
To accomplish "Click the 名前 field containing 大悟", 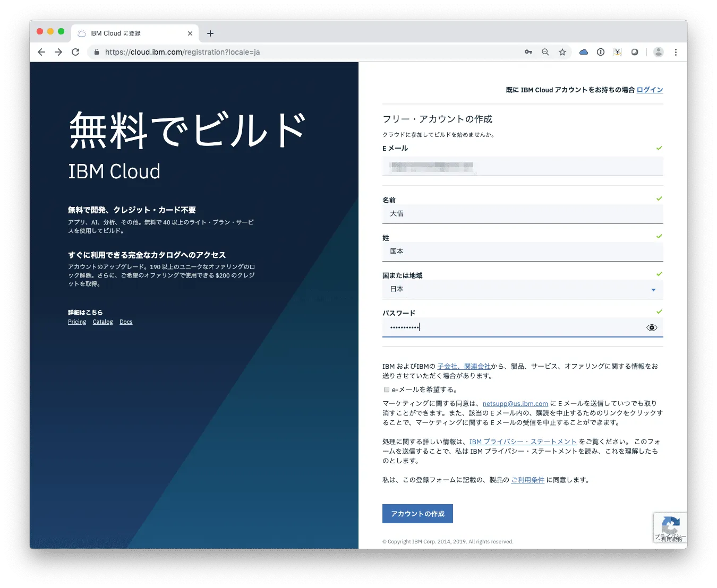I will coord(523,214).
